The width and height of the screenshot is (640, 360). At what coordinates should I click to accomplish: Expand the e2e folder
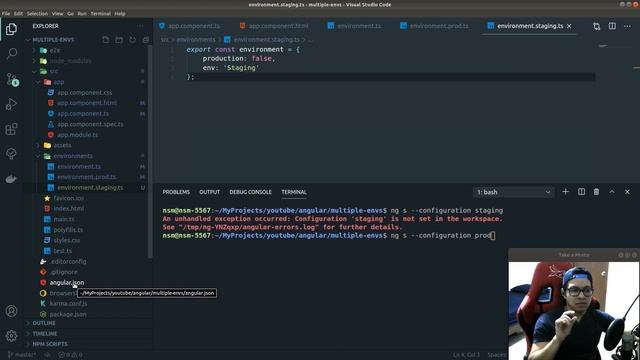(55, 50)
